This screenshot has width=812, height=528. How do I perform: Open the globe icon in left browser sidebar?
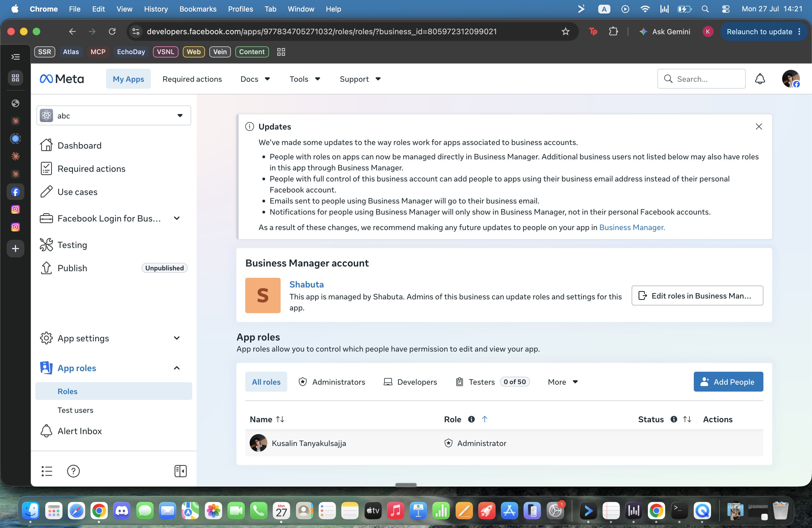pyautogui.click(x=15, y=103)
